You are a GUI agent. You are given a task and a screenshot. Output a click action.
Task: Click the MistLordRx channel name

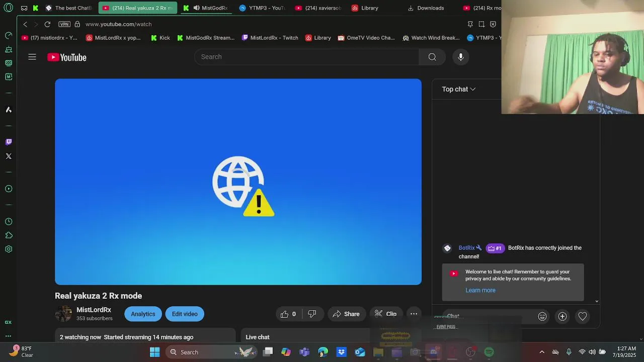coord(94,310)
